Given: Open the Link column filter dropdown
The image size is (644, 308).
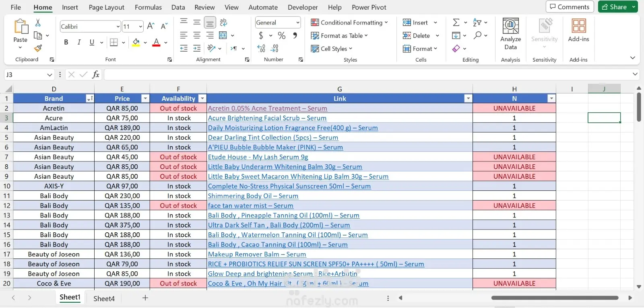Looking at the screenshot, I should (x=468, y=99).
